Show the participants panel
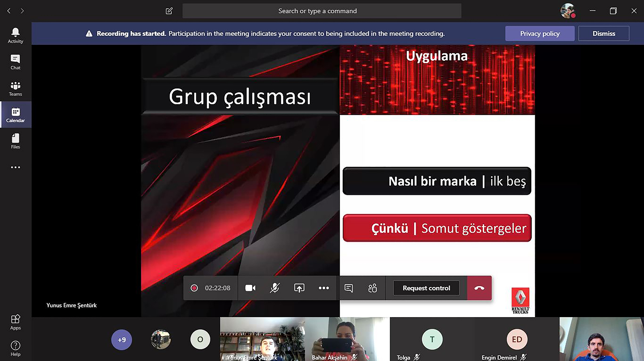Image resolution: width=644 pixels, height=361 pixels. [372, 288]
